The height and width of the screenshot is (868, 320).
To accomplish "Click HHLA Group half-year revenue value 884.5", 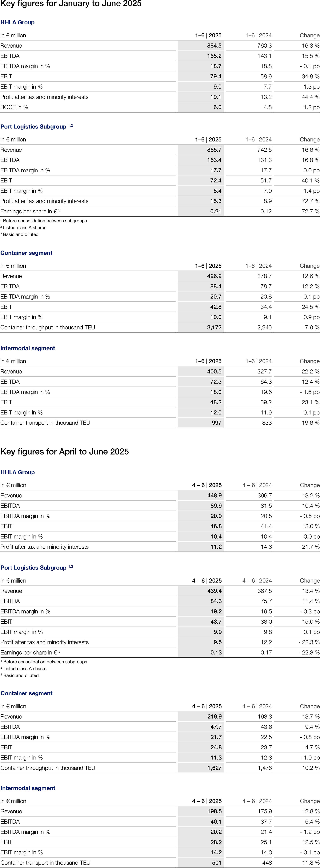I will [x=214, y=46].
